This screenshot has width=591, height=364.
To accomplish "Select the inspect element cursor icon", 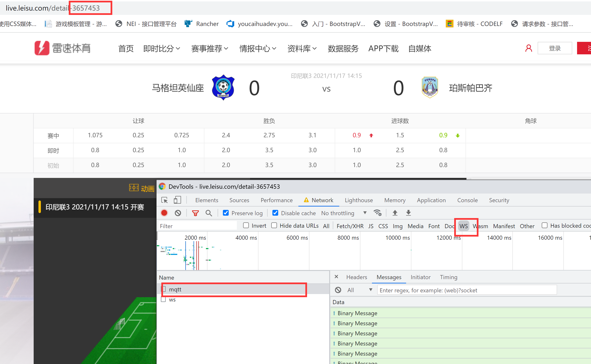I will [164, 200].
